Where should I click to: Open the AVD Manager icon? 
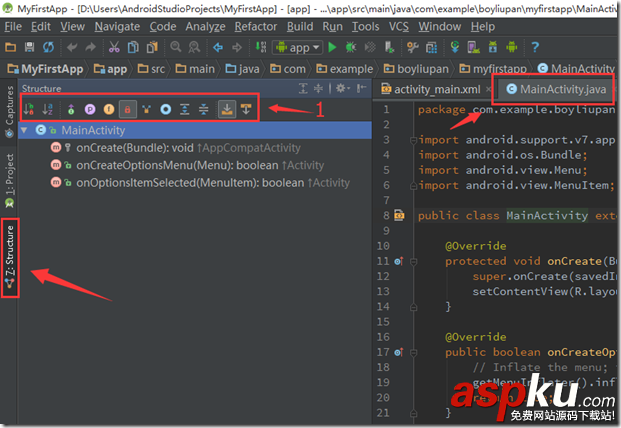[x=473, y=48]
